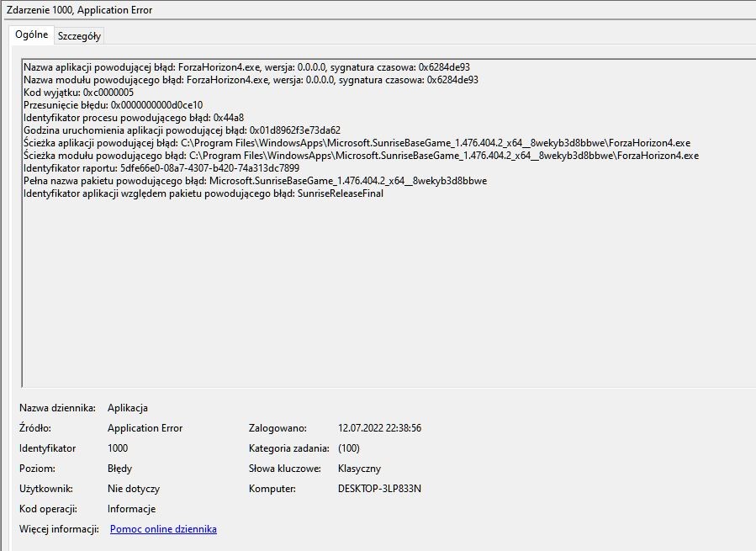Click the 'Użytkownik:' label
This screenshot has height=551, width=756.
click(x=45, y=489)
